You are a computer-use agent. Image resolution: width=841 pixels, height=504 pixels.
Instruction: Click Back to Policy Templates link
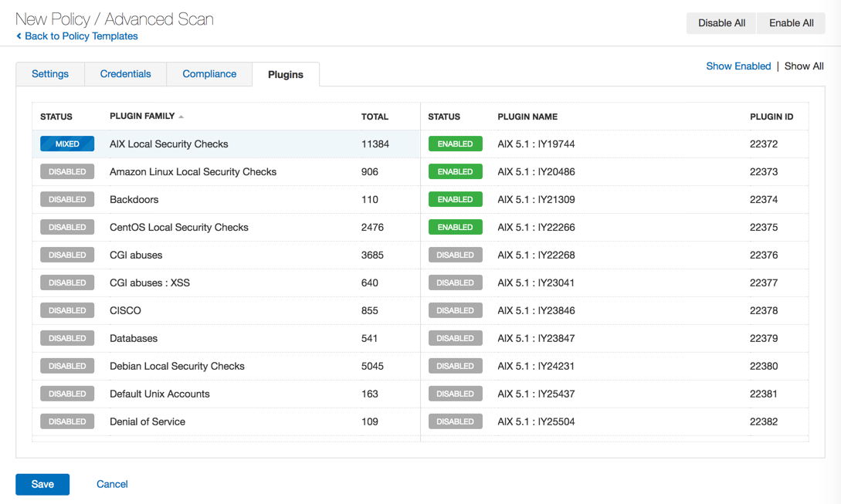(80, 36)
